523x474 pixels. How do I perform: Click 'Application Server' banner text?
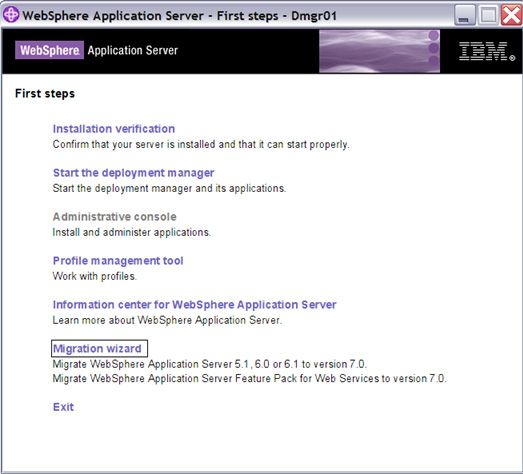(x=133, y=50)
